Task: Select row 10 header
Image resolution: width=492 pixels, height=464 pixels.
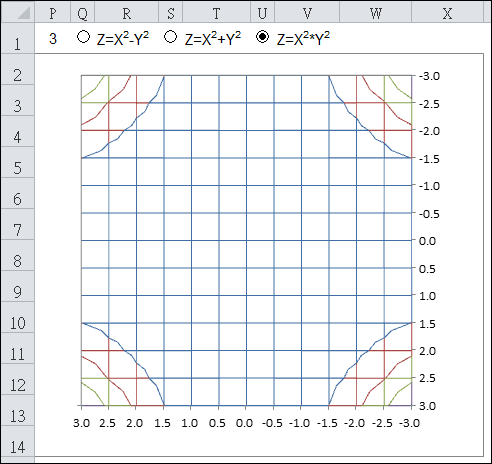Action: 17,317
